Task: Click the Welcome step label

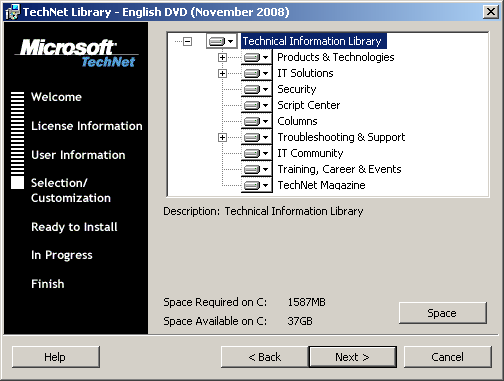Action: tap(56, 97)
